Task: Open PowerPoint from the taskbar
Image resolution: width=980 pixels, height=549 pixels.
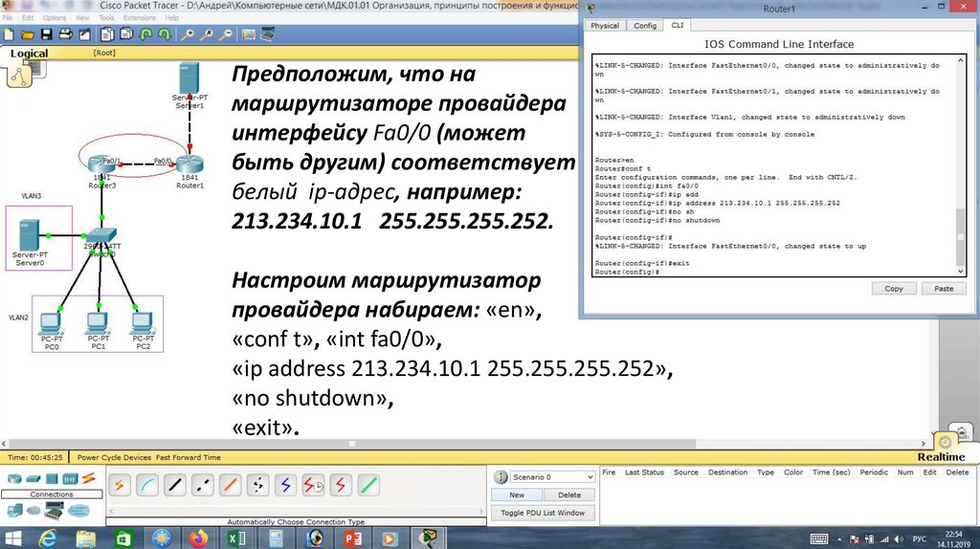Action: pyautogui.click(x=353, y=538)
